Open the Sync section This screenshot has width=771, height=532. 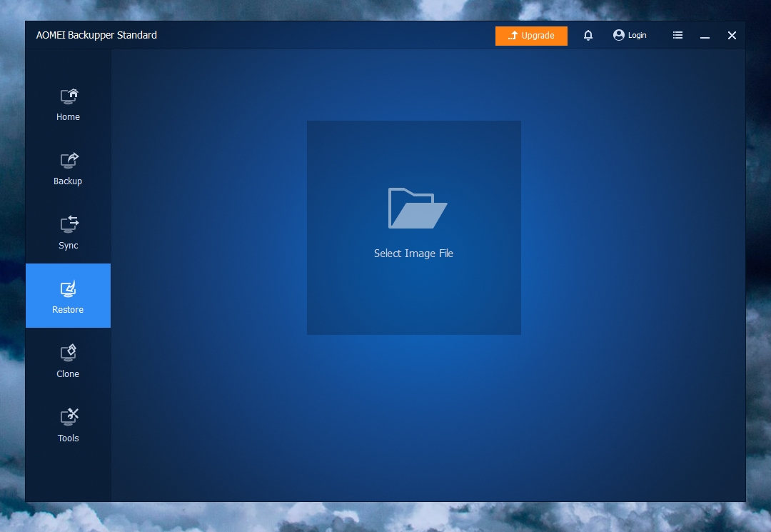[68, 233]
